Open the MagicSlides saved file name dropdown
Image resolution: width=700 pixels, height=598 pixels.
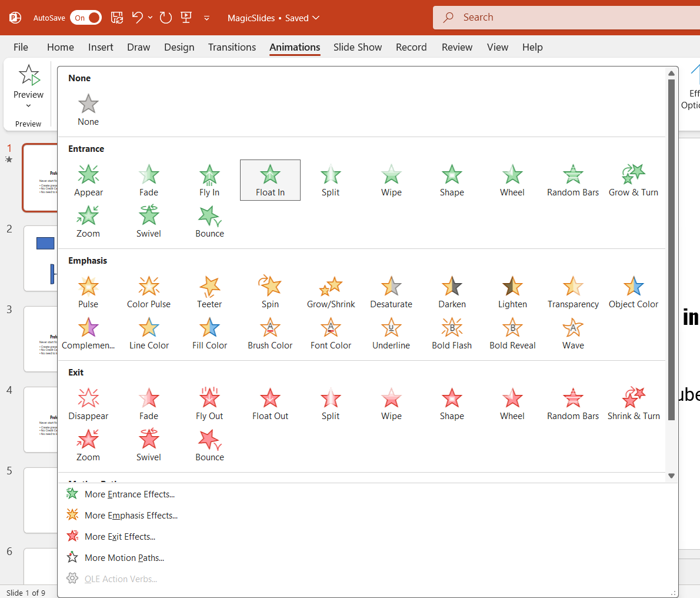(x=273, y=18)
